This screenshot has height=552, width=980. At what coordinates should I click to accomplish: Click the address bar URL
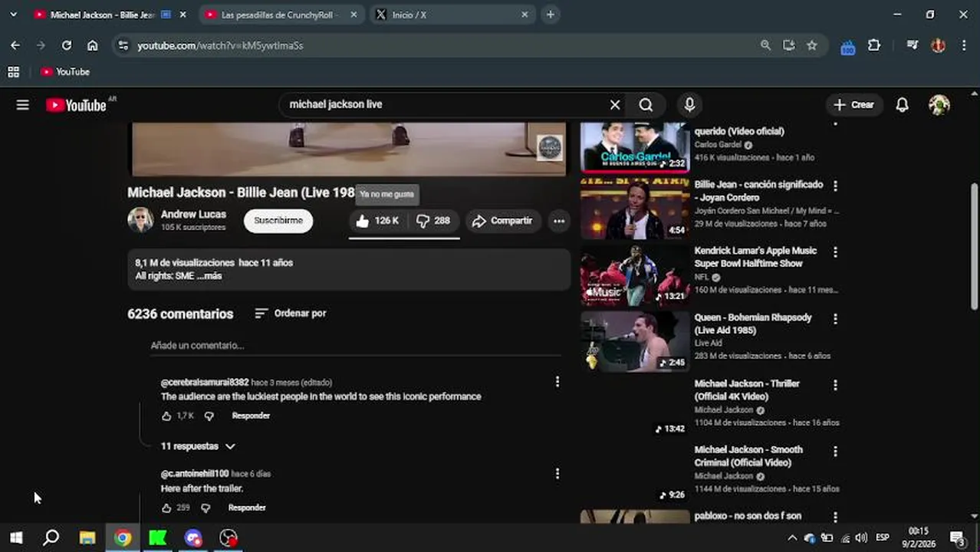point(220,45)
